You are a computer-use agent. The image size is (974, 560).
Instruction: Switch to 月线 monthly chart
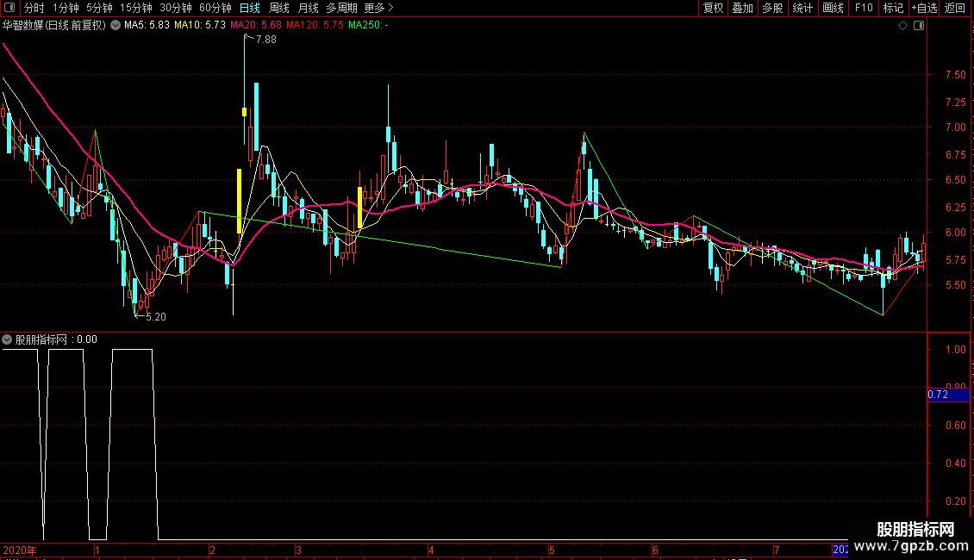pyautogui.click(x=308, y=8)
